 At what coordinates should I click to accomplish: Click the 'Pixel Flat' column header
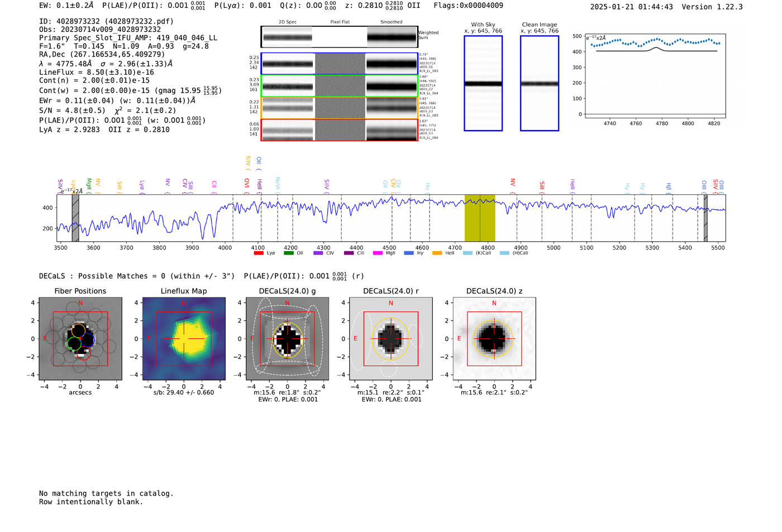(x=340, y=22)
